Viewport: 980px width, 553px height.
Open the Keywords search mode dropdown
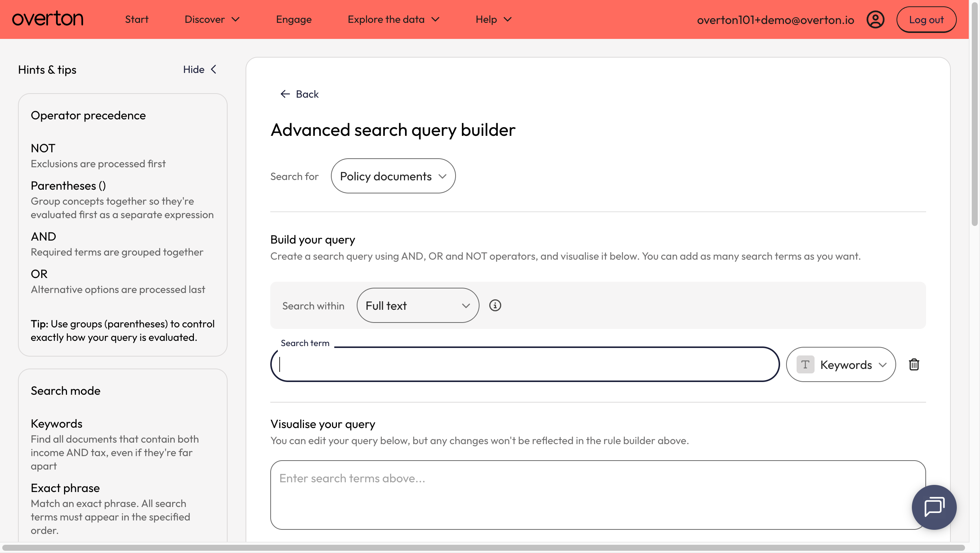pyautogui.click(x=841, y=364)
